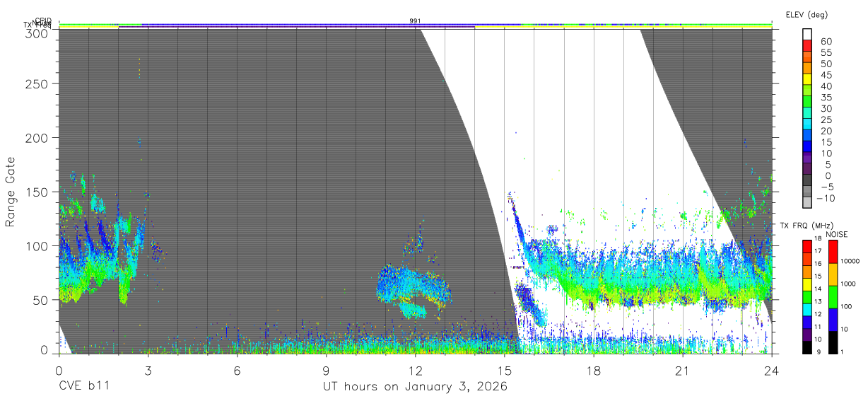Click the '9' hour tick on the time axis
The image size is (868, 401).
(326, 371)
